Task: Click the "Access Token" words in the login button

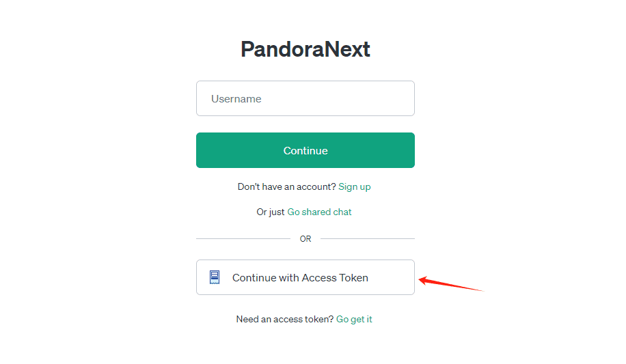Action: (x=335, y=278)
